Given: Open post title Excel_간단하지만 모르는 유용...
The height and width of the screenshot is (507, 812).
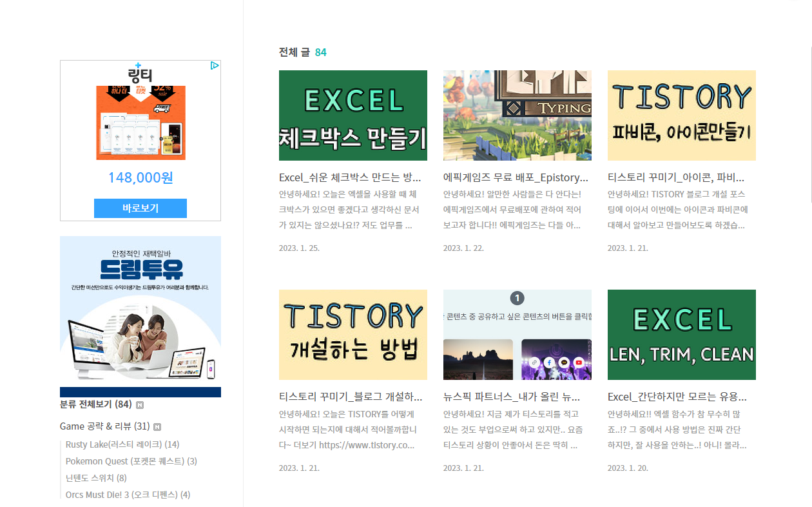Looking at the screenshot, I should (x=677, y=397).
